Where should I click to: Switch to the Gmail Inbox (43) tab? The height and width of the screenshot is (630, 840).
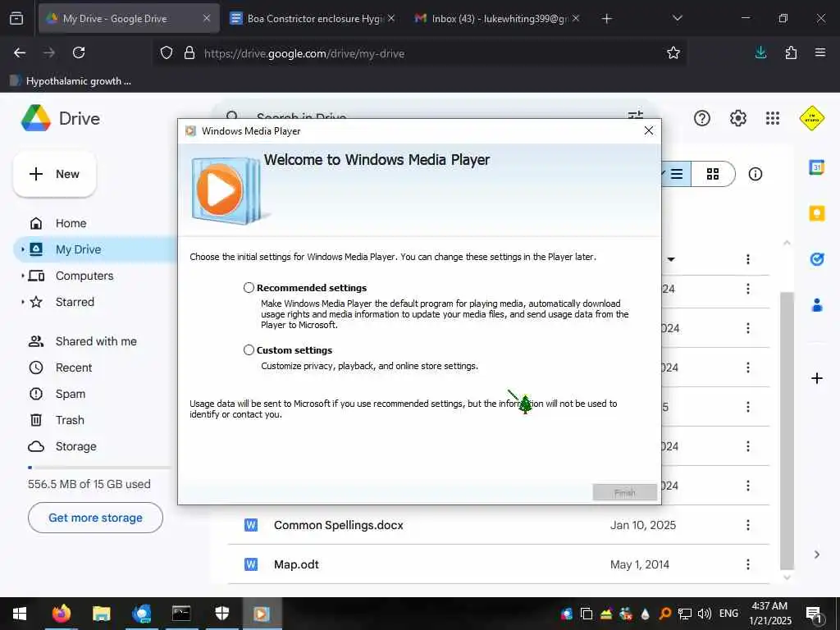pos(497,18)
